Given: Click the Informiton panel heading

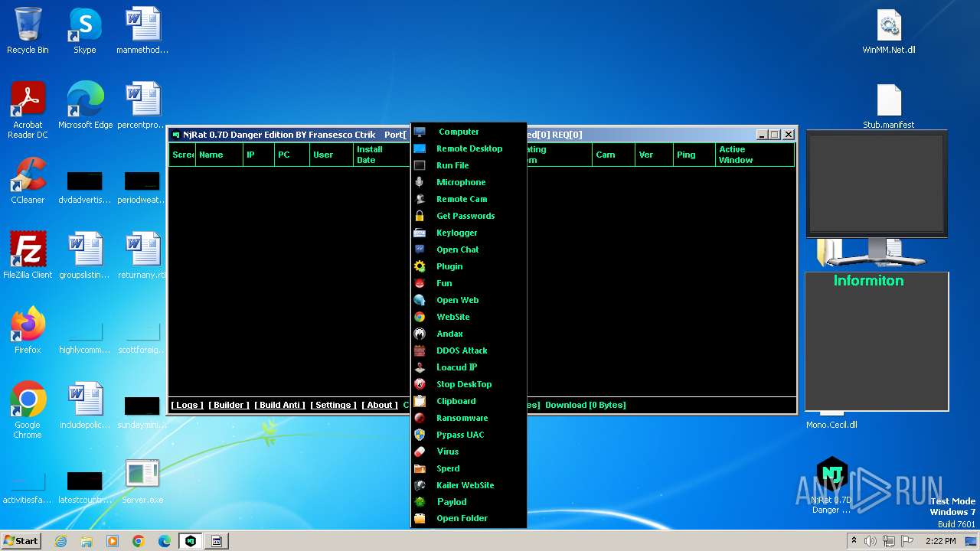Looking at the screenshot, I should [x=869, y=281].
